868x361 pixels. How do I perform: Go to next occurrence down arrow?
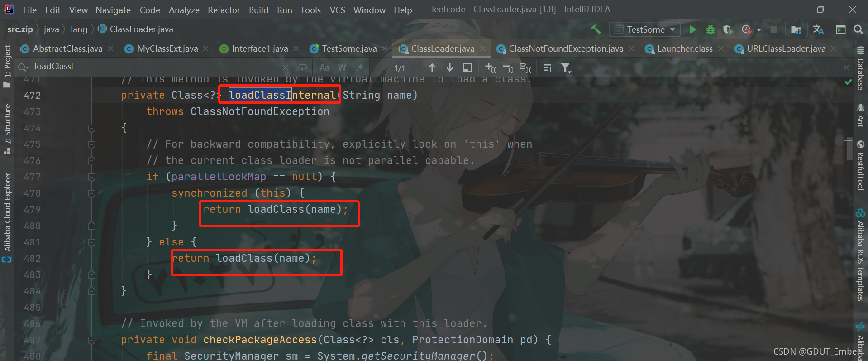click(x=450, y=67)
